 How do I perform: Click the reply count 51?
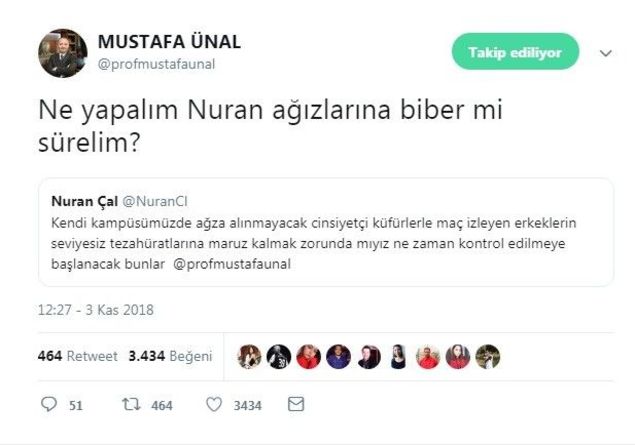(x=76, y=405)
